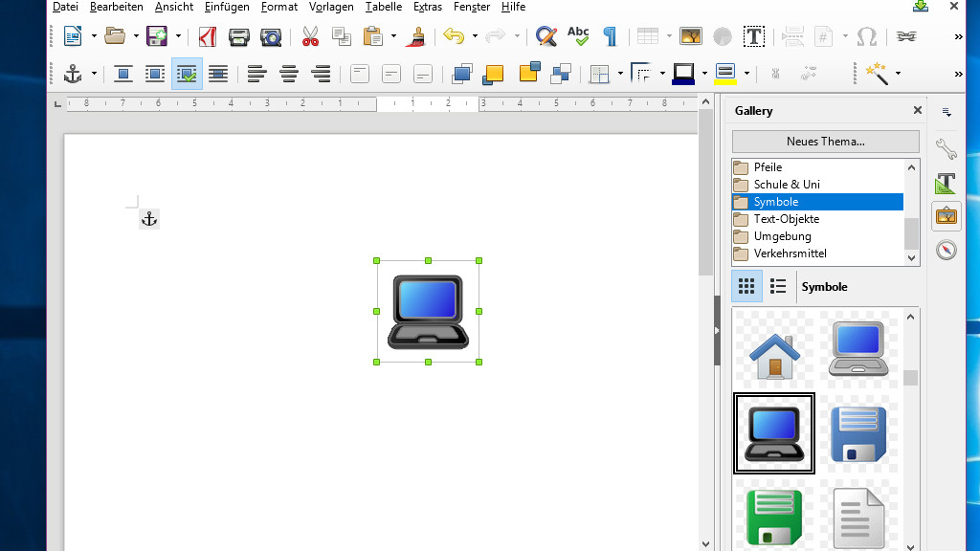Open the Styles panel in the sidebar
Image resolution: width=980 pixels, height=551 pixels.
pyautogui.click(x=946, y=182)
